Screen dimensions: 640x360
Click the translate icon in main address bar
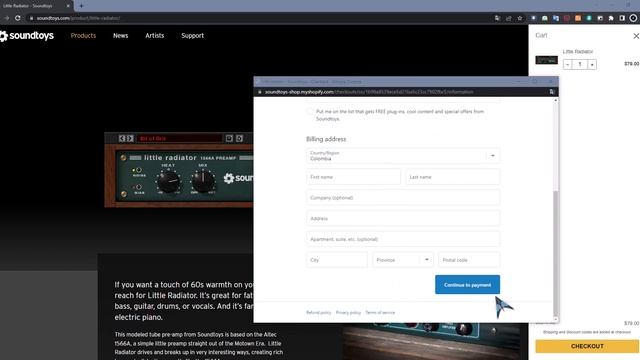[497, 18]
